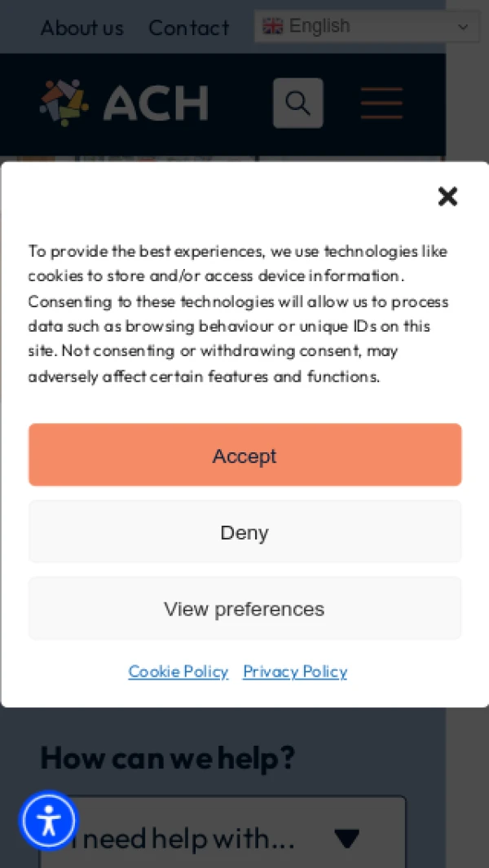Click the ACH logo icon
This screenshot has height=868, width=489.
64,103
